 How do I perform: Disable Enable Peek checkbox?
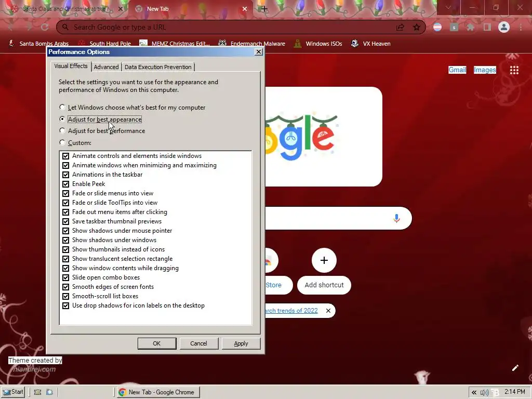coord(66,184)
